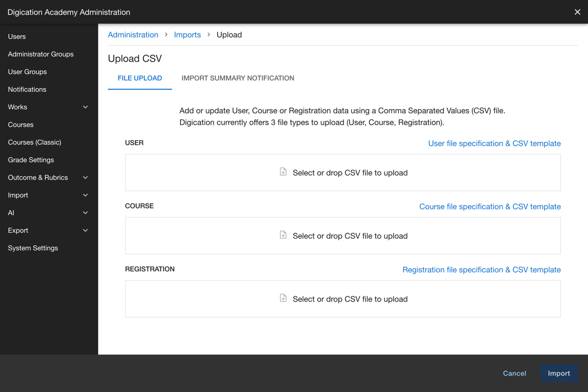Select the REGISTRATION CSV upload drop area
The height and width of the screenshot is (392, 588).
(x=343, y=299)
